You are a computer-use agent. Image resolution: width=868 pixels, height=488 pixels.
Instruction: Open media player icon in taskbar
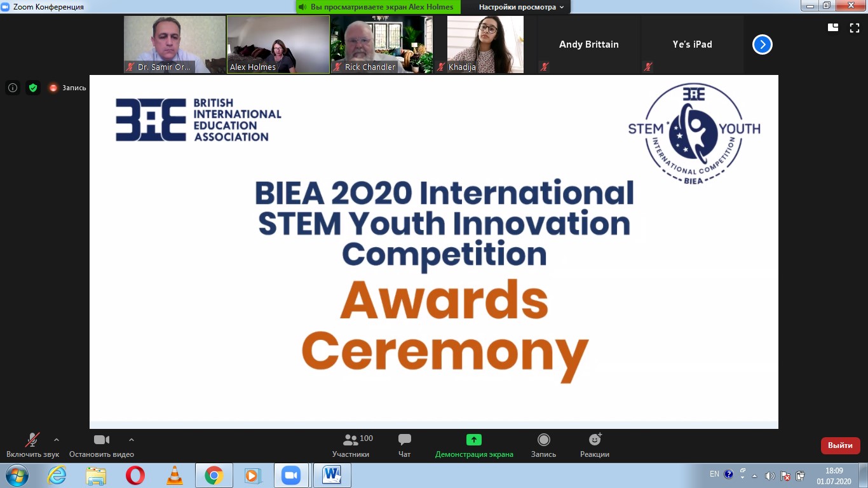tap(252, 475)
